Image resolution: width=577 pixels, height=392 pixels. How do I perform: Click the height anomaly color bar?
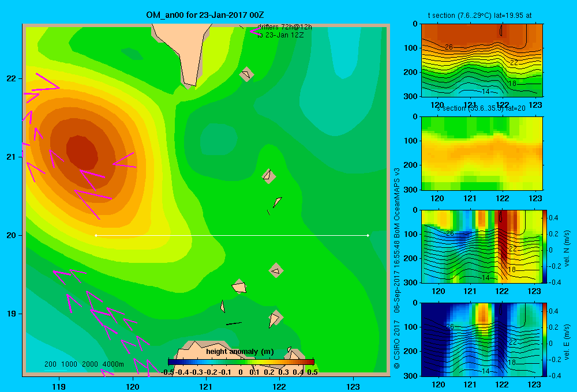(241, 362)
